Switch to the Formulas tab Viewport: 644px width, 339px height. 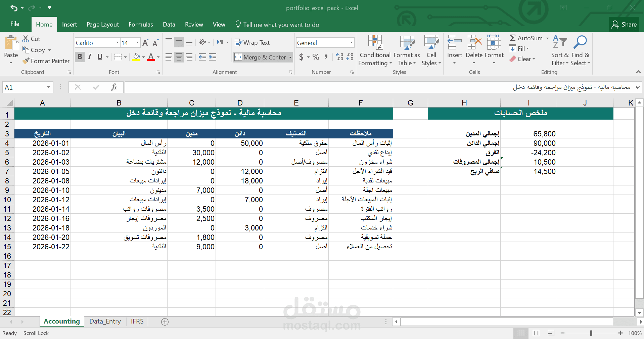141,25
